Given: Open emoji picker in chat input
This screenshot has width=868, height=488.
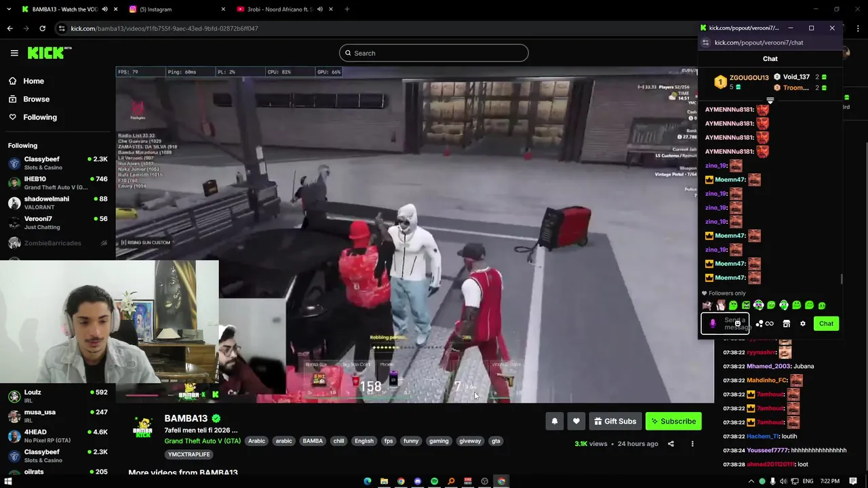Looking at the screenshot, I should (738, 323).
